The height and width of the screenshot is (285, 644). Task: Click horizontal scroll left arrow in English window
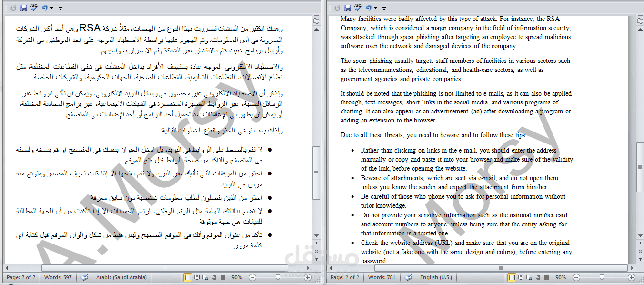tap(331, 268)
